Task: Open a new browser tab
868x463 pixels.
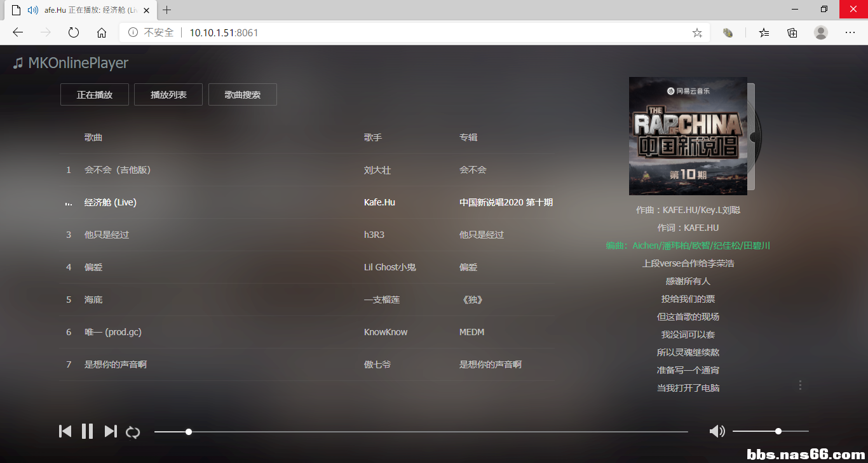Action: click(167, 10)
